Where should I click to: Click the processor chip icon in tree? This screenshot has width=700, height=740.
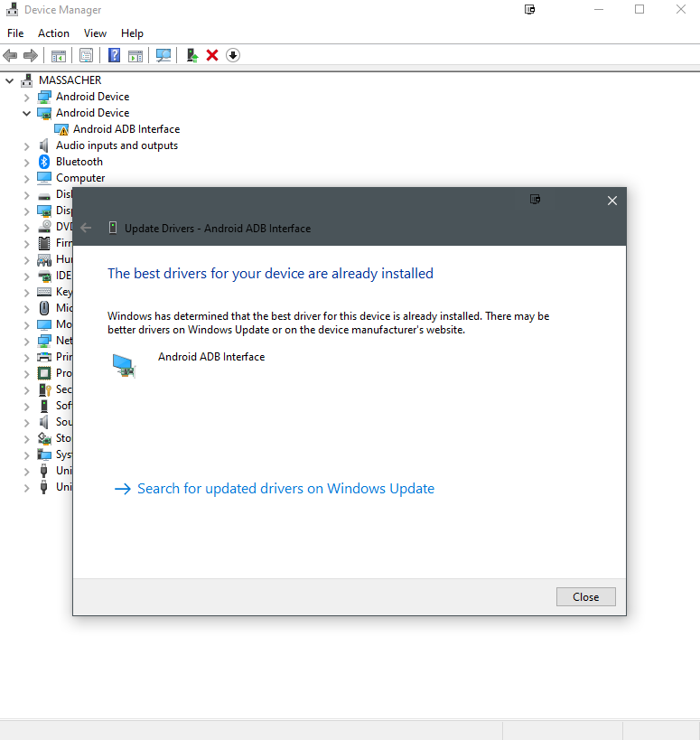(44, 373)
